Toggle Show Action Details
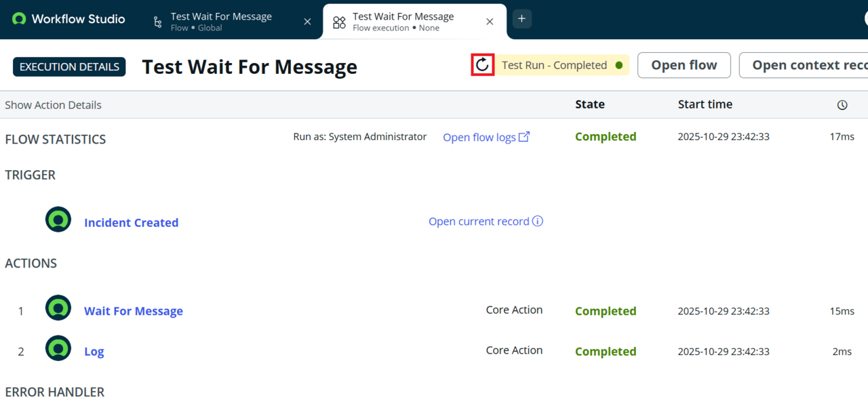Viewport: 868px width, 403px height. [x=53, y=105]
